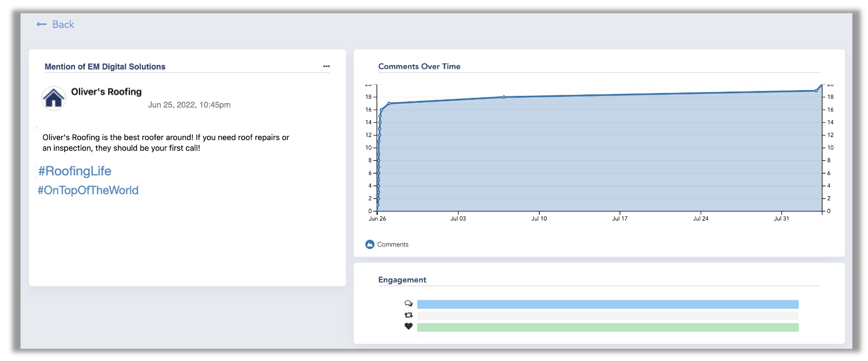The image size is (868, 361).
Task: Select the chart data point at value 17
Action: [389, 103]
